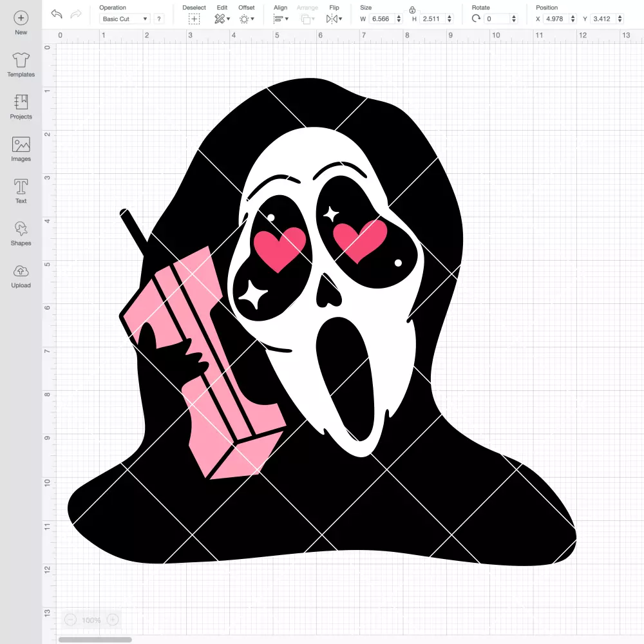
Task: Adjust the Rotate stepper arrows
Action: pos(513,19)
